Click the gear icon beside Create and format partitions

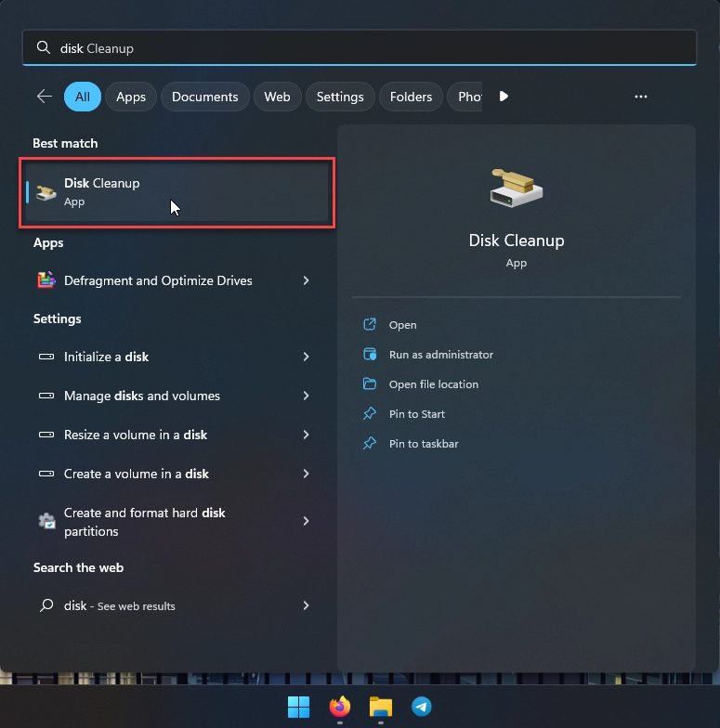click(x=46, y=521)
